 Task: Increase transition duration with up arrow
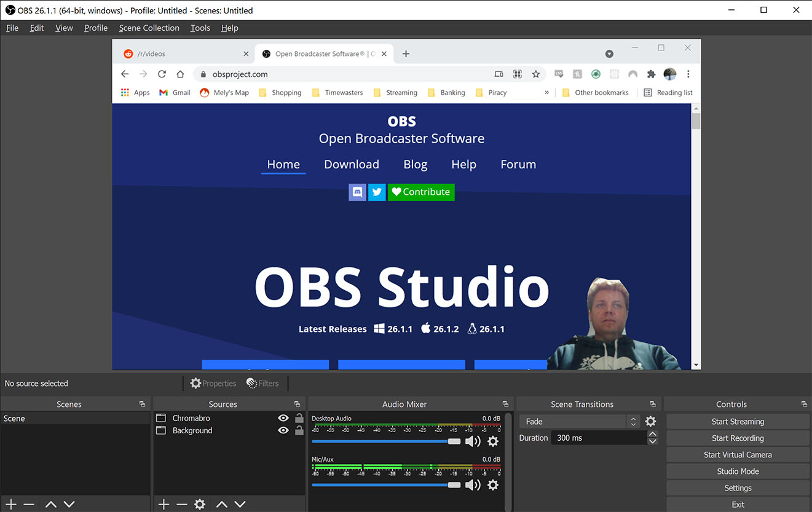point(653,434)
